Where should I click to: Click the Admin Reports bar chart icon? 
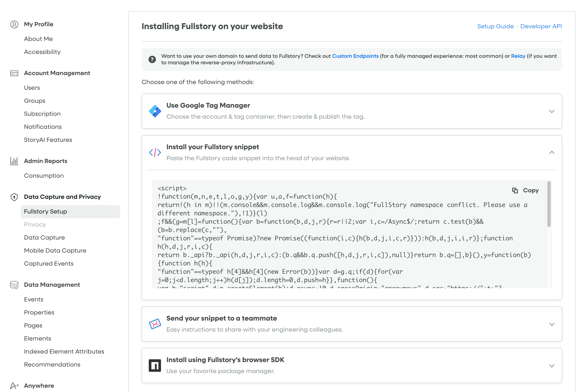click(x=14, y=161)
